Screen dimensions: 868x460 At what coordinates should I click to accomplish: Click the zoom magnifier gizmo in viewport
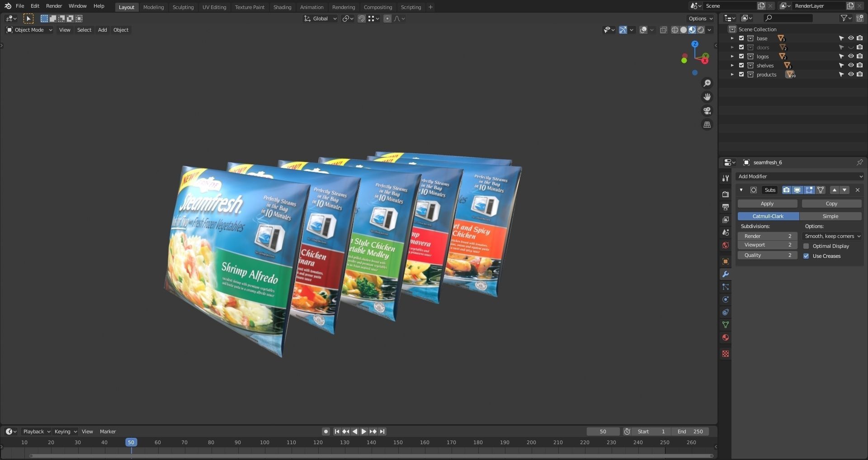(x=707, y=83)
